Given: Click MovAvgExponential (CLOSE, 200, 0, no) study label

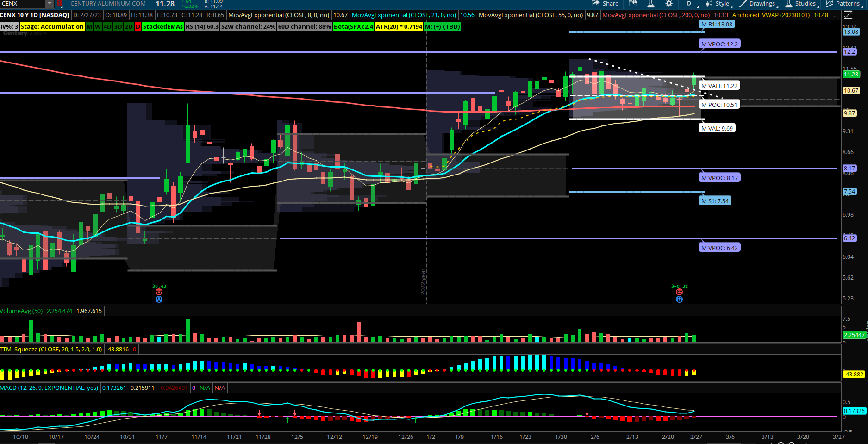Looking at the screenshot, I should (x=656, y=15).
